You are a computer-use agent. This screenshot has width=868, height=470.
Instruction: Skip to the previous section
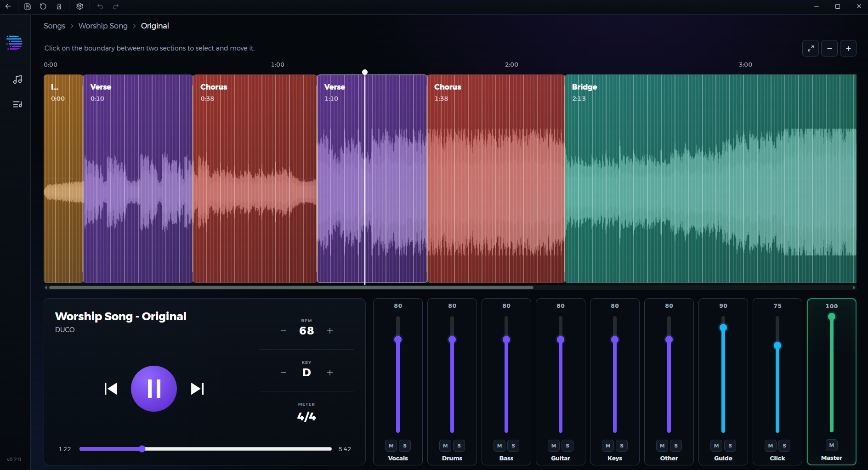coord(111,389)
